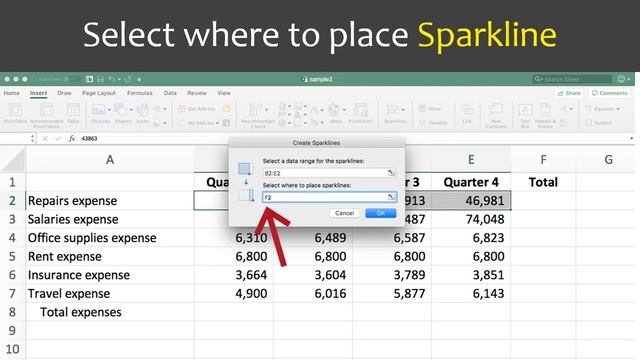This screenshot has height=360, width=640.
Task: Click the feedback smiley icon
Action: [x=622, y=79]
